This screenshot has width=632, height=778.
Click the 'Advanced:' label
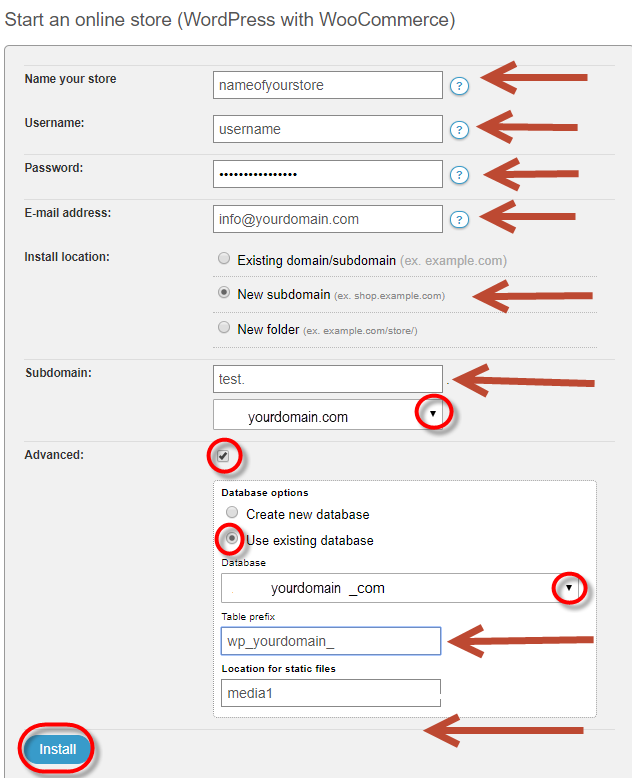[x=54, y=454]
